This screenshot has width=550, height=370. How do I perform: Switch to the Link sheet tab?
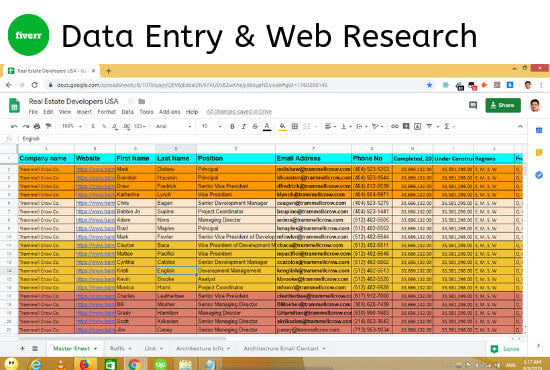point(153,348)
